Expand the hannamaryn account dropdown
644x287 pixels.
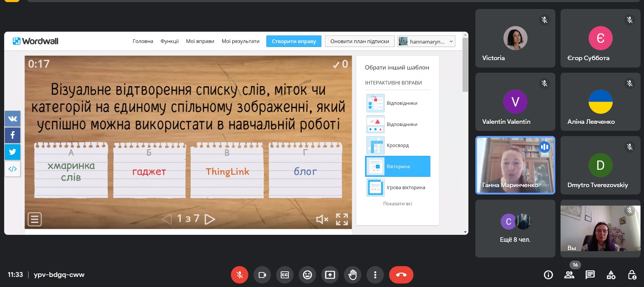(x=426, y=41)
